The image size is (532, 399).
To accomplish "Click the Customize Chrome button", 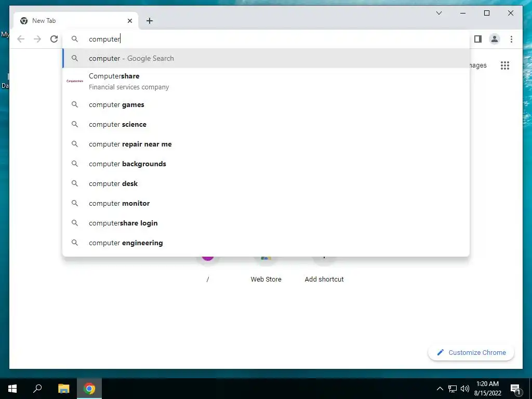I will pos(471,353).
